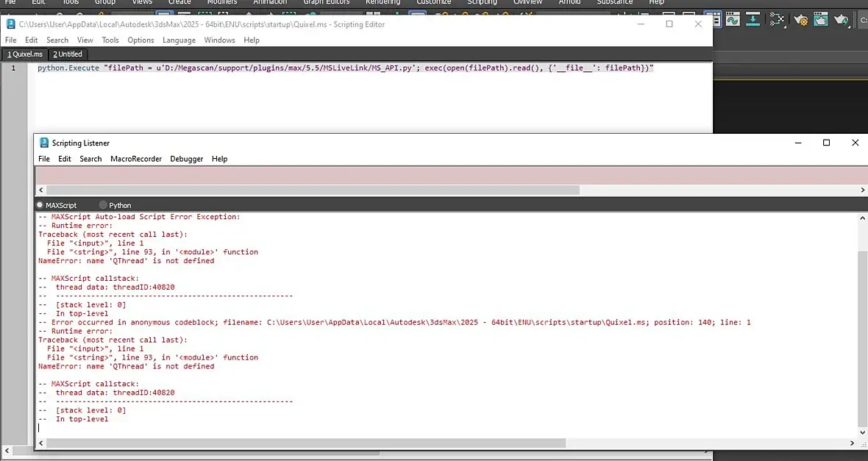The height and width of the screenshot is (461, 868).
Task: Open MacroRecorder menu in Scripting Listener
Action: (136, 159)
